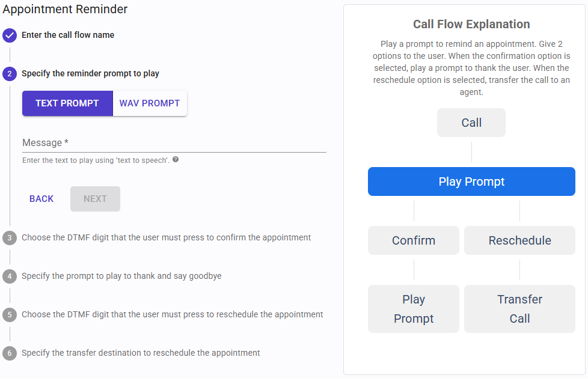The width and height of the screenshot is (588, 378).
Task: Click the step 5 number circle
Action: point(10,315)
